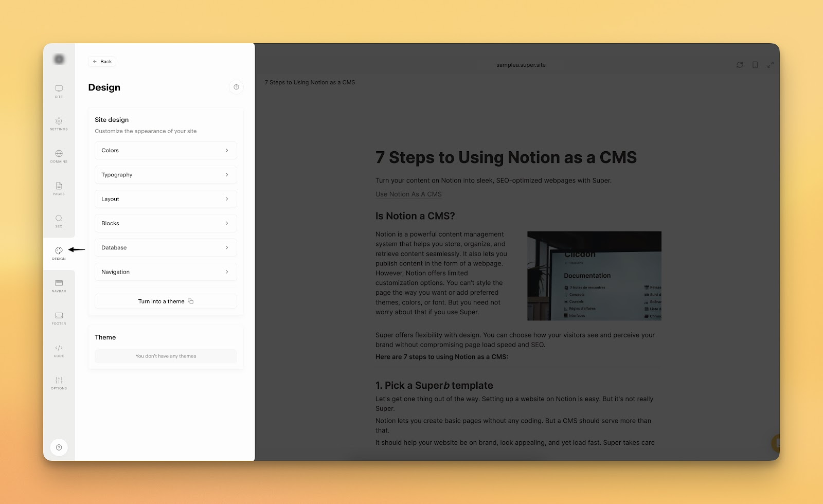Screen dimensions: 823x504
Task: Expand the Database settings row
Action: (x=166, y=248)
